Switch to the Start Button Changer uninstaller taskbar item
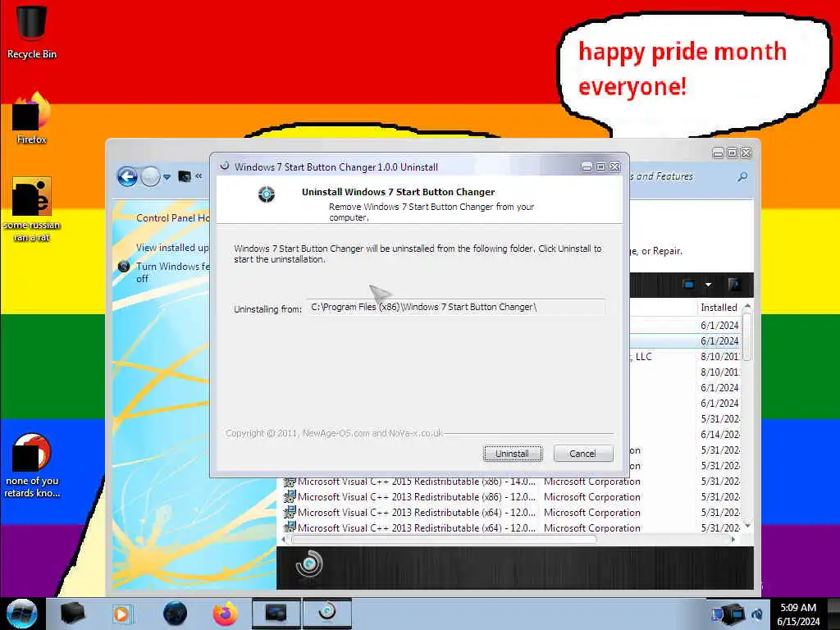The height and width of the screenshot is (630, 840). click(x=327, y=614)
